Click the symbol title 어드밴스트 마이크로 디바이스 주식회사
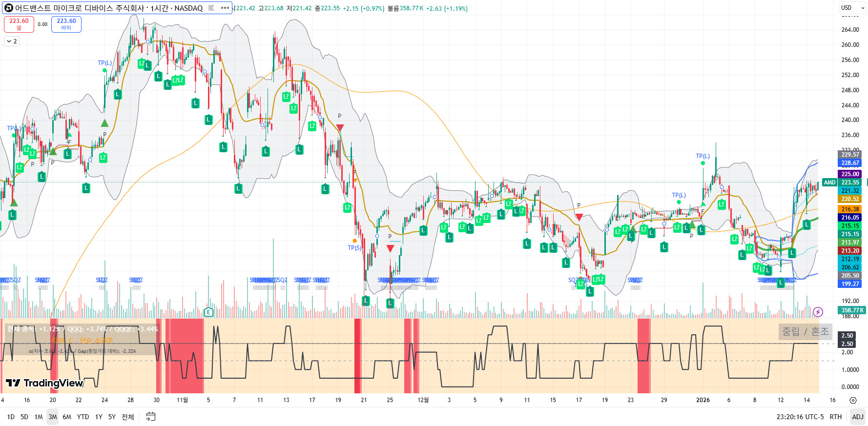This screenshot has width=868, height=426. click(80, 8)
